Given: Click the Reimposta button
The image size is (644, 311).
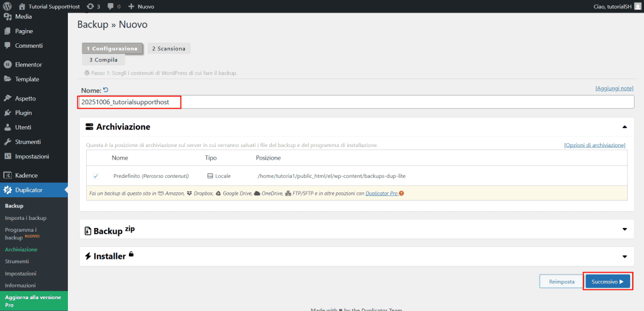Looking at the screenshot, I should click(x=561, y=282).
